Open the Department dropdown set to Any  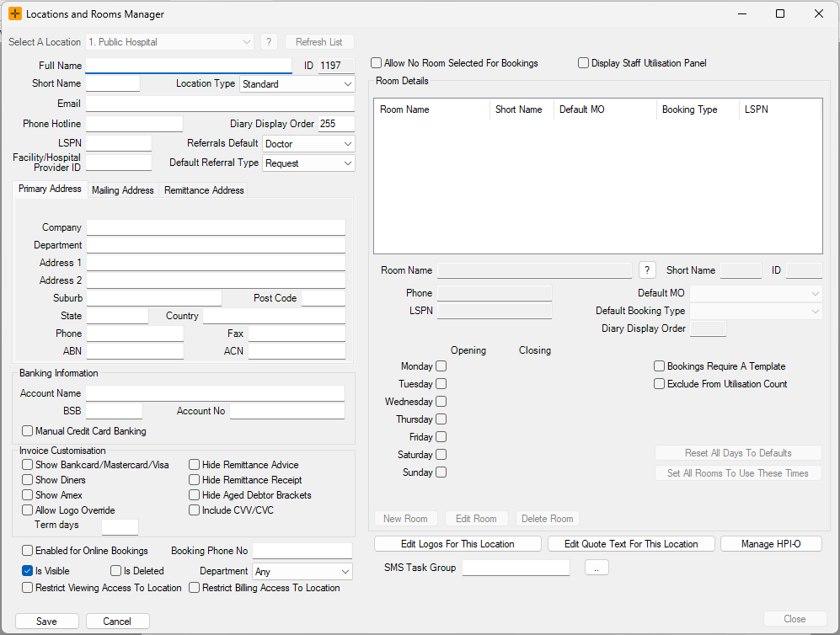tap(302, 572)
